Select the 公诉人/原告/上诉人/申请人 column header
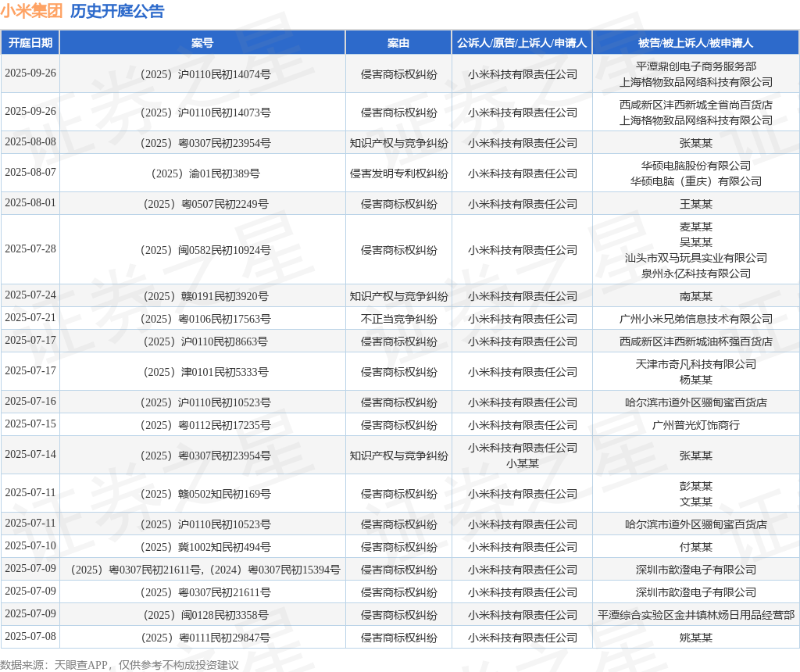This screenshot has width=800, height=672. [522, 43]
